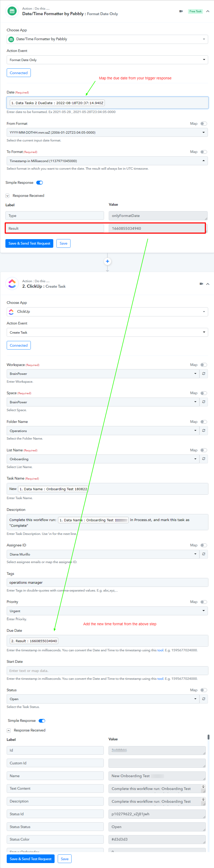Click the response panel vertical scrollbar
Screen dimensions: 214x868
208,737
